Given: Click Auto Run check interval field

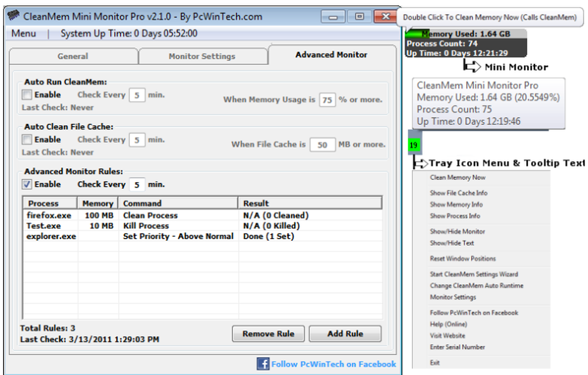Looking at the screenshot, I should 137,95.
